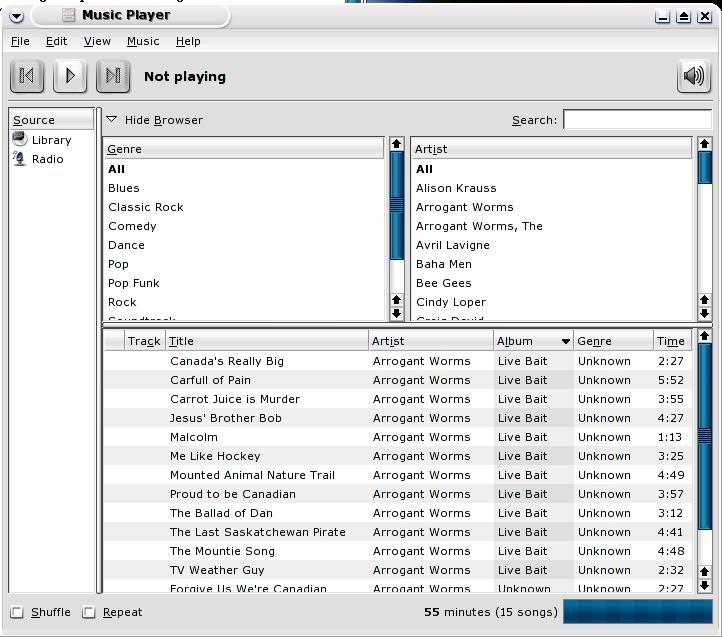
Task: Open the View menu
Action: 97,41
